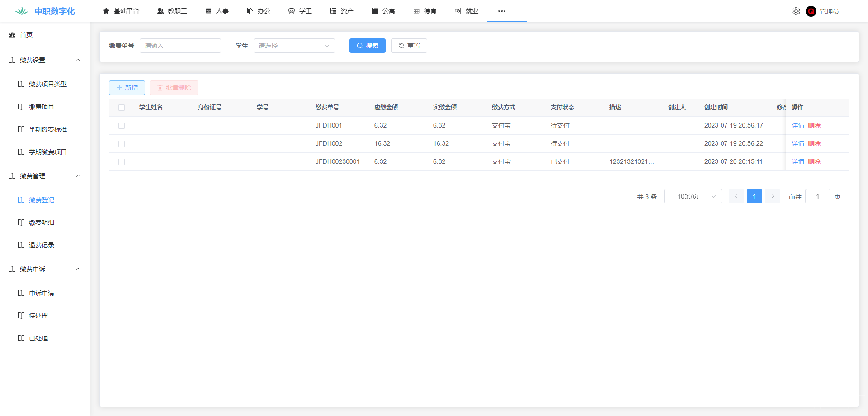
Task: Click 详情 link for JFDH002
Action: (x=797, y=143)
